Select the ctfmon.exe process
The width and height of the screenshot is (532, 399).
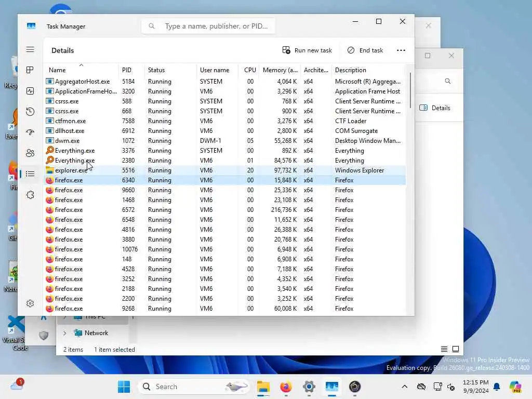tap(225, 121)
